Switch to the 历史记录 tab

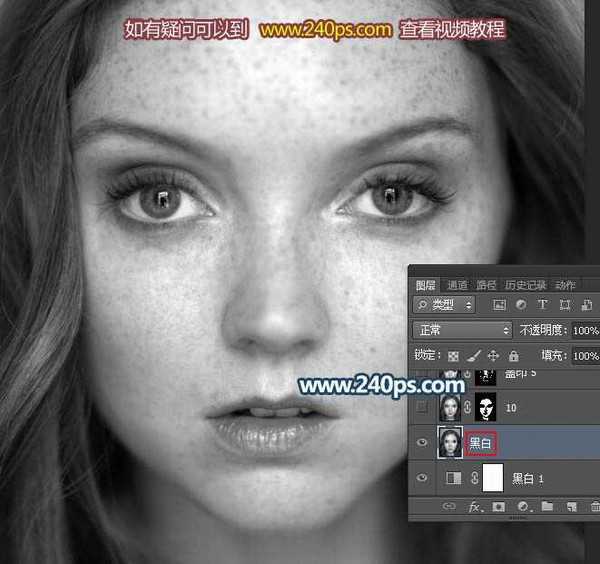pyautogui.click(x=527, y=284)
